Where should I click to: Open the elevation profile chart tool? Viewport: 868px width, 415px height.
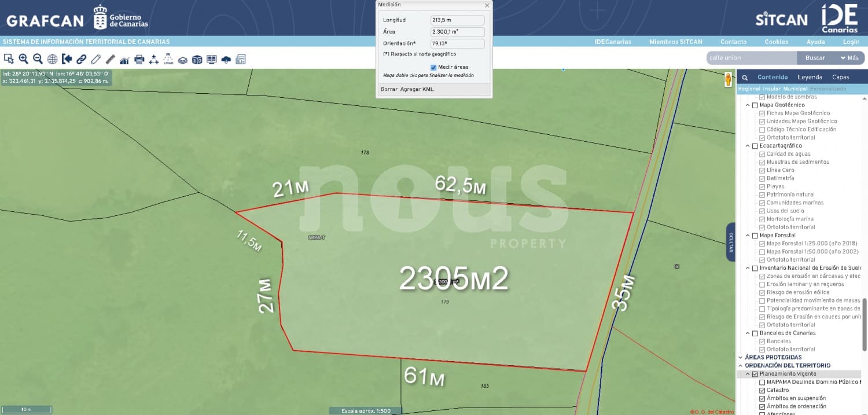point(124,59)
